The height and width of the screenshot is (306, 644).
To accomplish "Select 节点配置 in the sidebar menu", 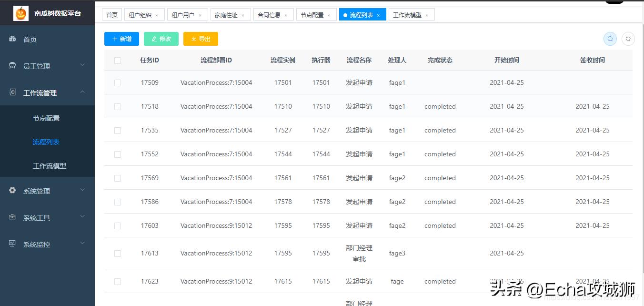I will (46, 118).
